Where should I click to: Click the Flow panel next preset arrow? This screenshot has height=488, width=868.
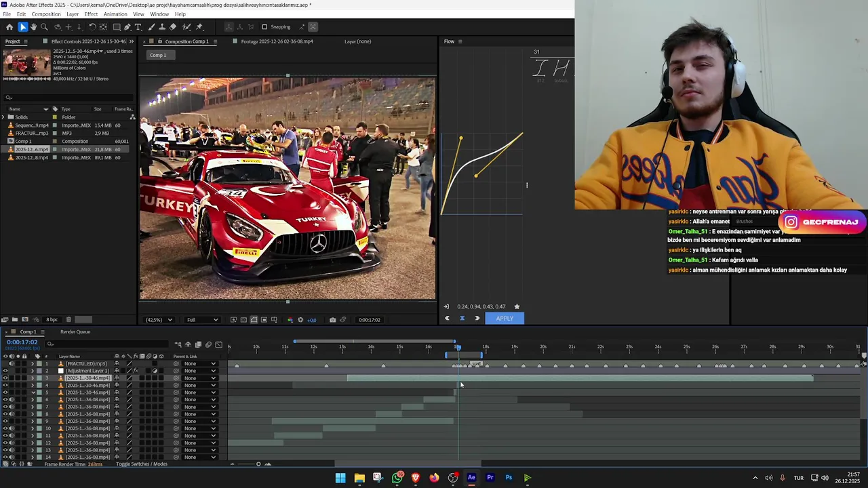pyautogui.click(x=477, y=318)
